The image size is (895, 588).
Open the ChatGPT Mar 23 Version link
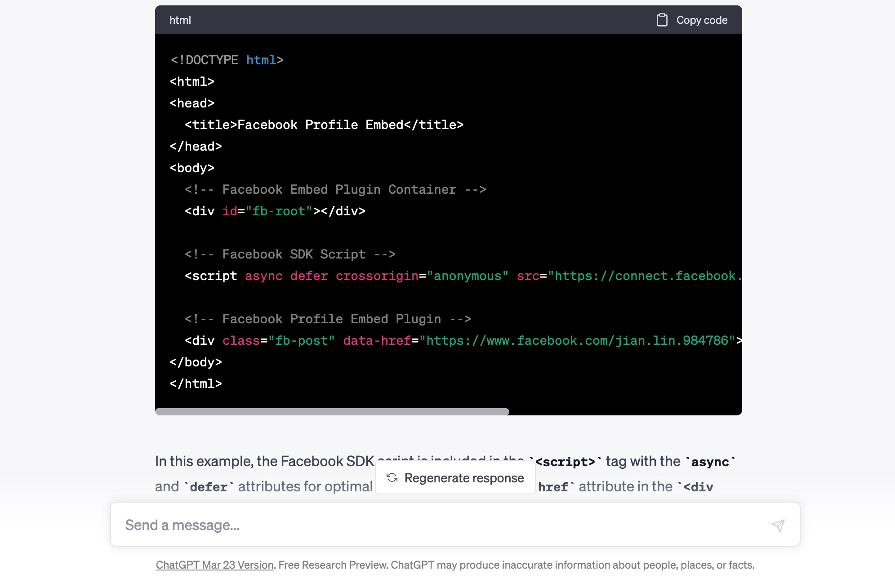(x=214, y=565)
